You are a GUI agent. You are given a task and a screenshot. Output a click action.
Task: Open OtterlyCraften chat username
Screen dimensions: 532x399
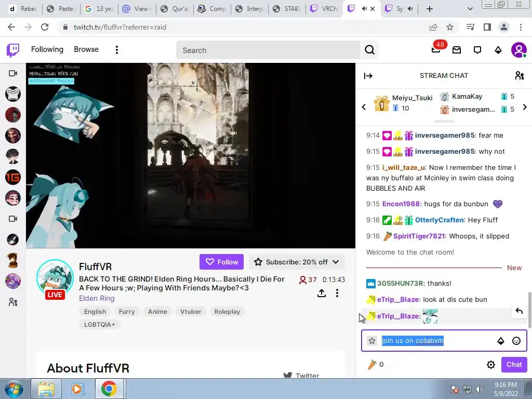click(440, 220)
